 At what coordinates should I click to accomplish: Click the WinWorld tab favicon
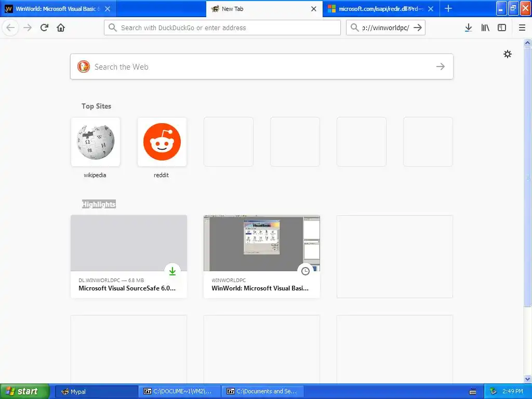coord(8,9)
